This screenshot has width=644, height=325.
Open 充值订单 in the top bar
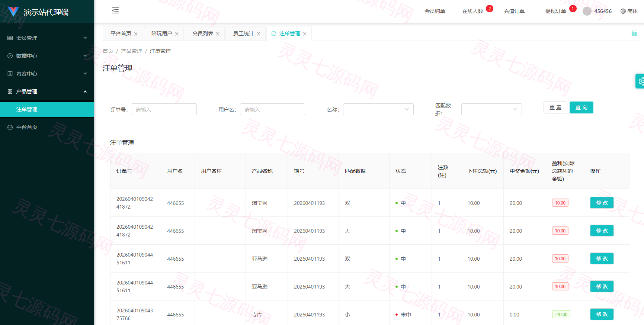(514, 11)
